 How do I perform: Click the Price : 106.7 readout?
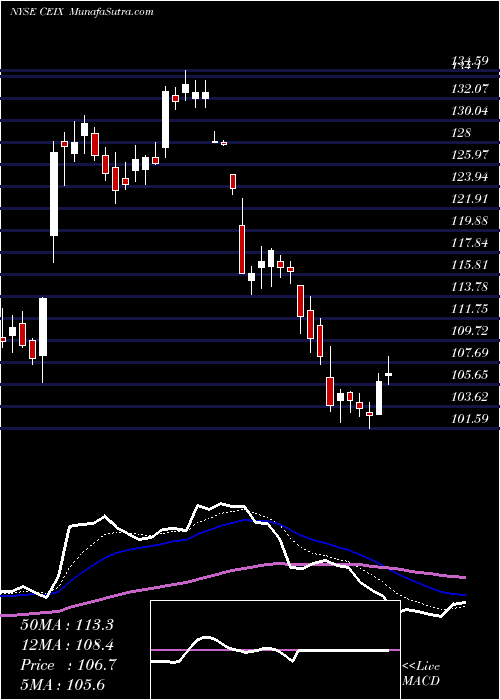click(x=68, y=665)
